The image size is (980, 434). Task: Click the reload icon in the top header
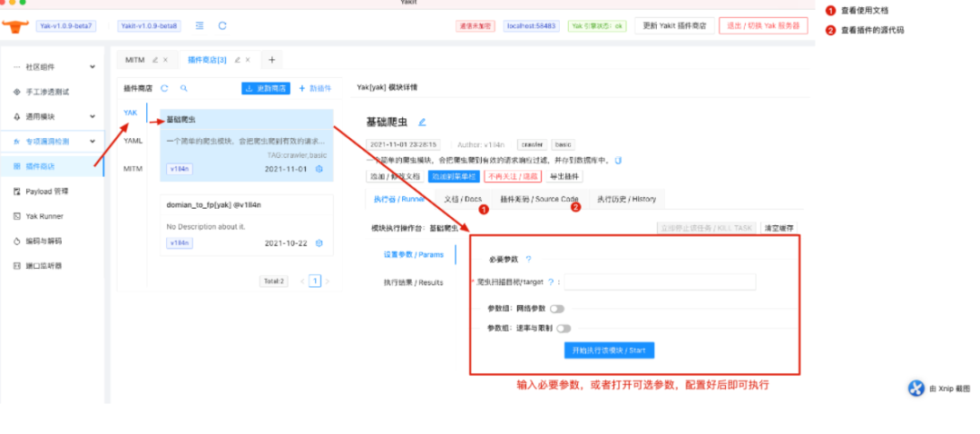pyautogui.click(x=222, y=25)
